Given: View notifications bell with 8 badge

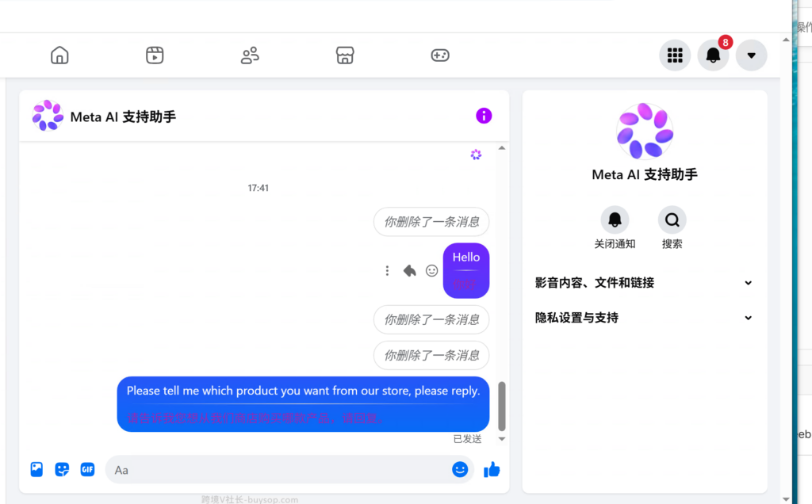Looking at the screenshot, I should (714, 55).
